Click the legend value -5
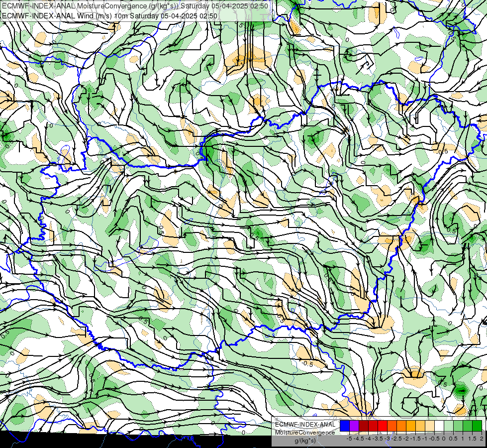This screenshot has height=448, width=487. tap(349, 439)
